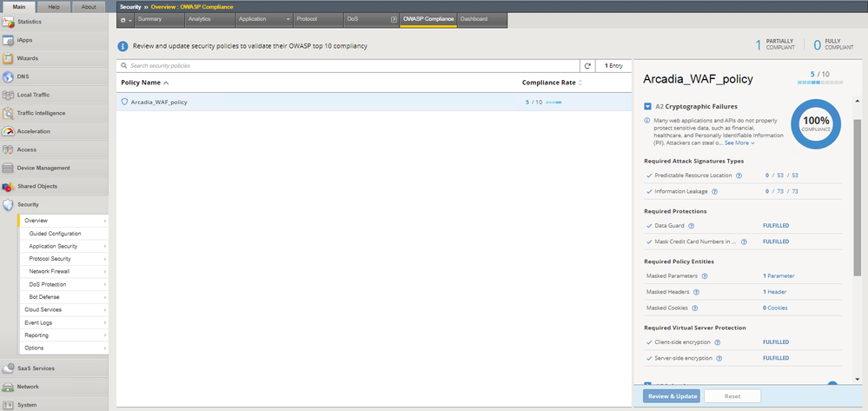Expand the DoS Protection submenu
Viewport: 868px width, 411px height.
pyautogui.click(x=104, y=285)
